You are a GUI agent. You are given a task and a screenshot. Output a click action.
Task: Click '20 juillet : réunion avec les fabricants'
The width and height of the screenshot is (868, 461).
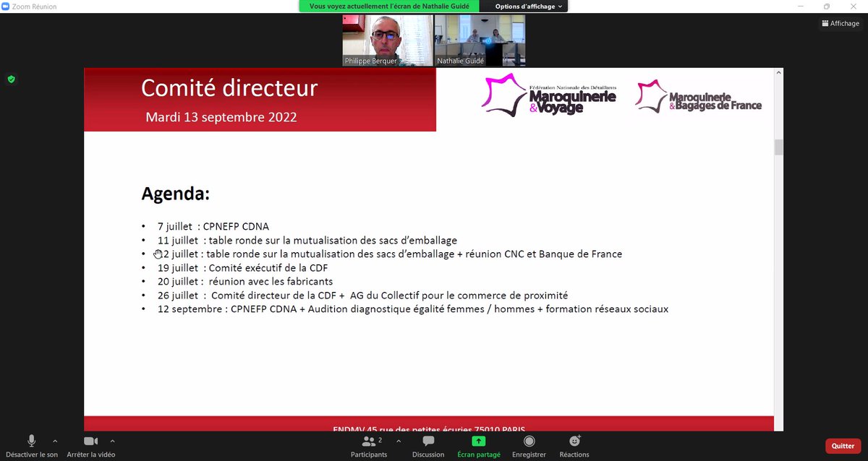pos(245,281)
